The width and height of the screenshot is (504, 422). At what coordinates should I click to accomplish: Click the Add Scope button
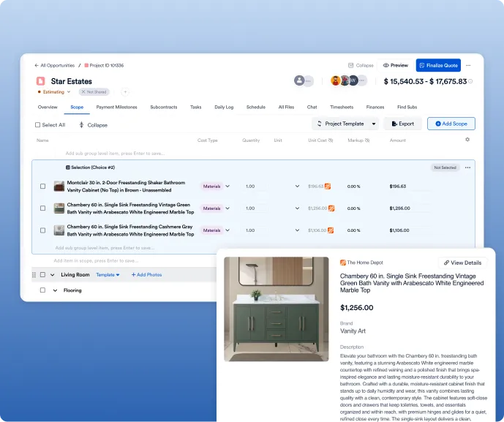[451, 124]
